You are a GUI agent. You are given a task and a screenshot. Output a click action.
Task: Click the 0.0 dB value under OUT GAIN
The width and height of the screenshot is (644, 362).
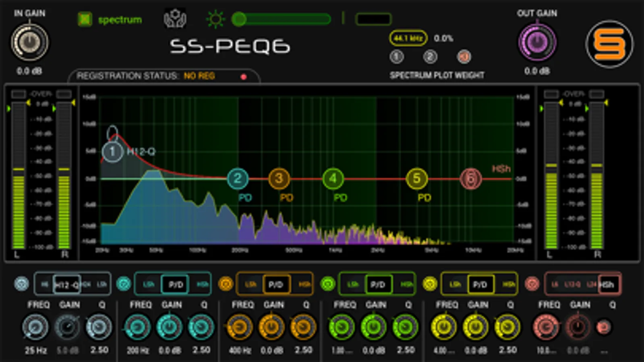537,71
